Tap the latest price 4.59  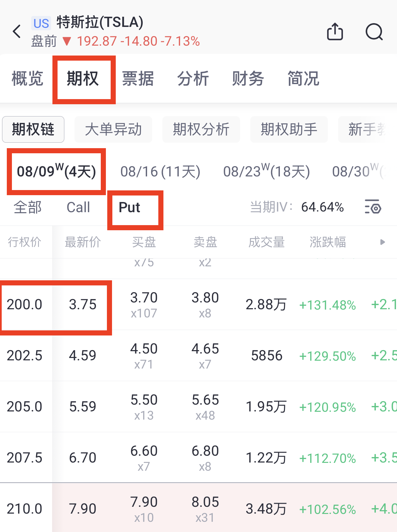[83, 356]
